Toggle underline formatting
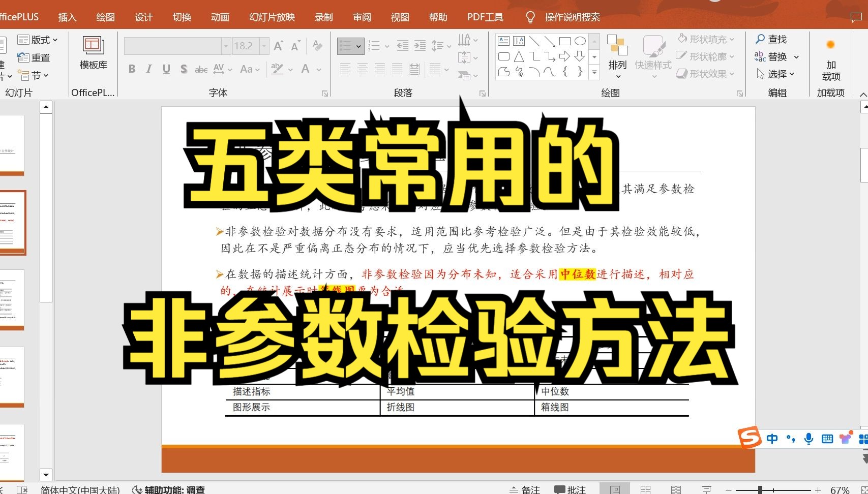The height and width of the screenshot is (494, 868). point(165,69)
